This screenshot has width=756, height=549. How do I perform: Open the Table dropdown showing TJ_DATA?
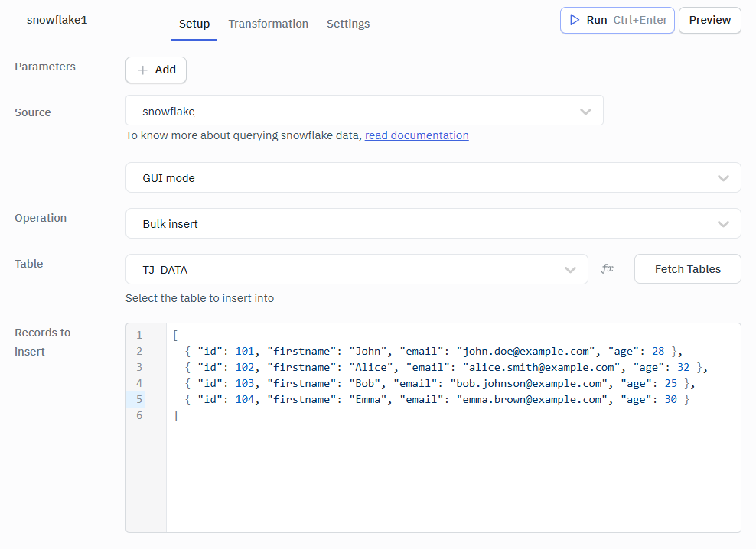click(357, 269)
